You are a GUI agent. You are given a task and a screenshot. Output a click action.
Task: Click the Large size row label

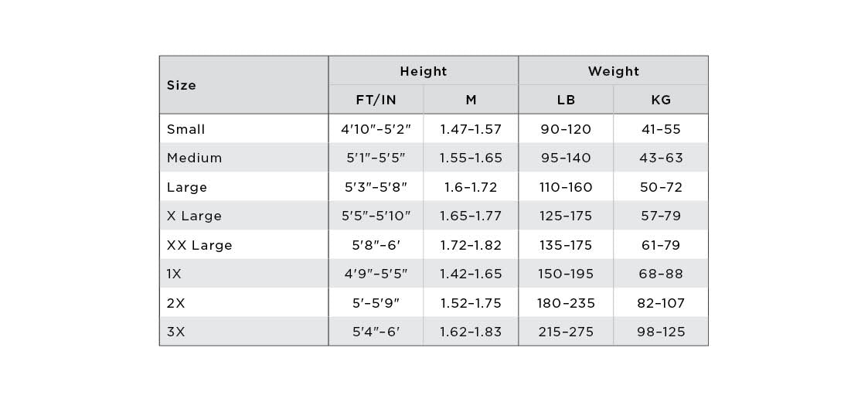tap(187, 187)
